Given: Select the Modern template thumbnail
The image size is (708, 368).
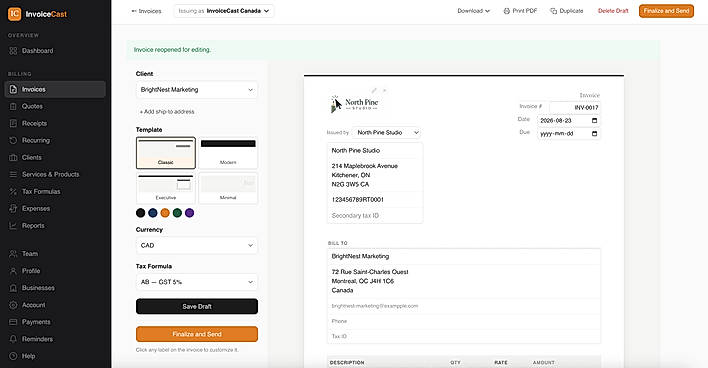Looking at the screenshot, I should point(228,153).
